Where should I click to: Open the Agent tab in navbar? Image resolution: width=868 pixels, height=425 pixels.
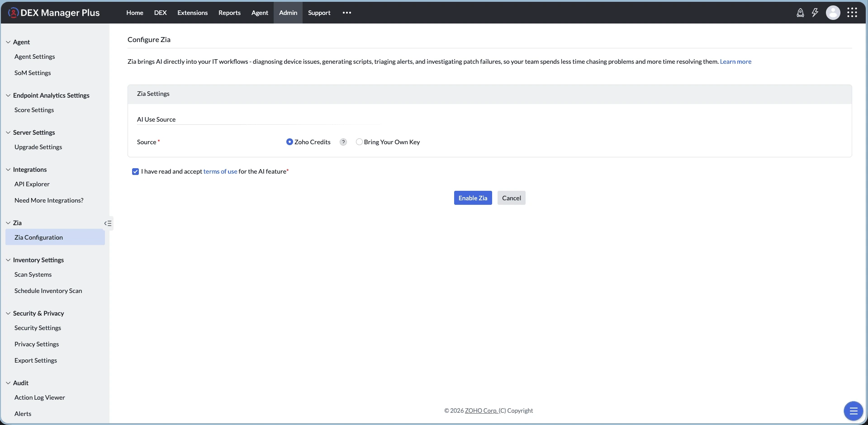pyautogui.click(x=260, y=13)
